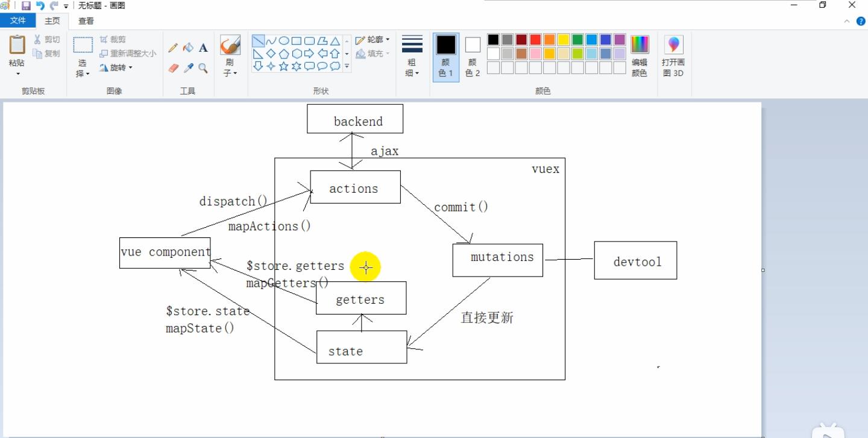Click the 'vue component' text on the canvas
868x438 pixels.
click(166, 252)
